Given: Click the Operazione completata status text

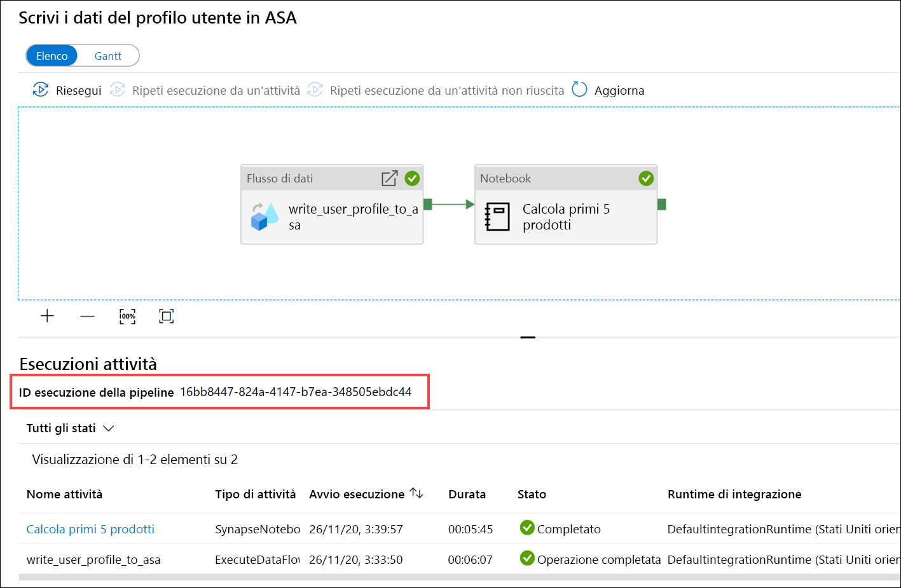Looking at the screenshot, I should 599,560.
